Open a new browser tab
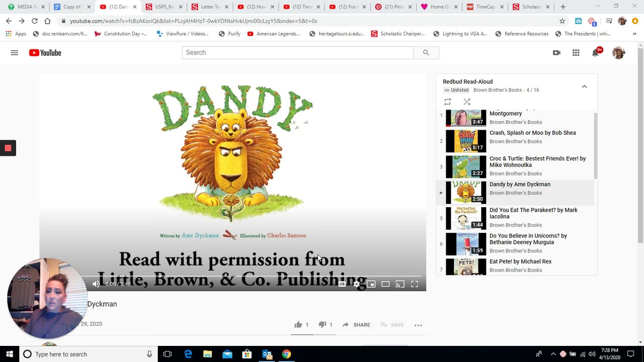644x362 pixels. (563, 7)
